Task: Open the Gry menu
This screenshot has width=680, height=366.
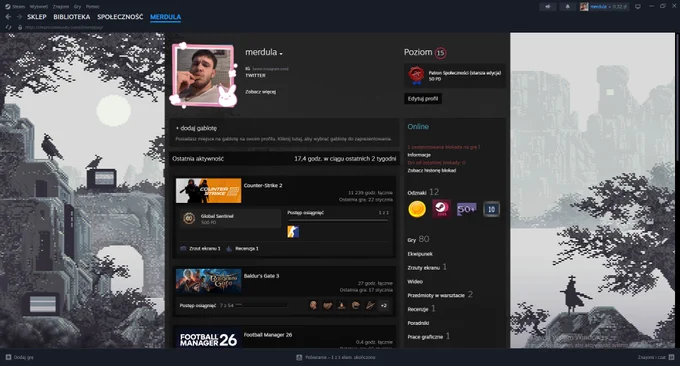Action: tap(77, 7)
